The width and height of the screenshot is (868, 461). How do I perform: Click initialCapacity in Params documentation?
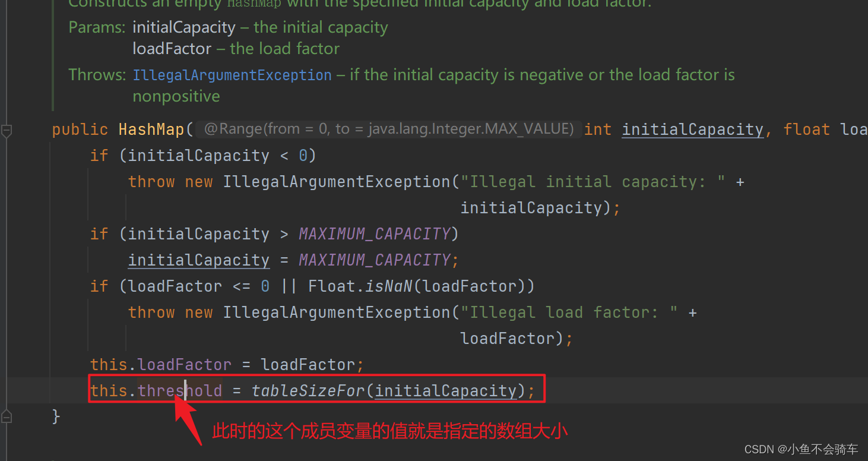click(x=184, y=28)
